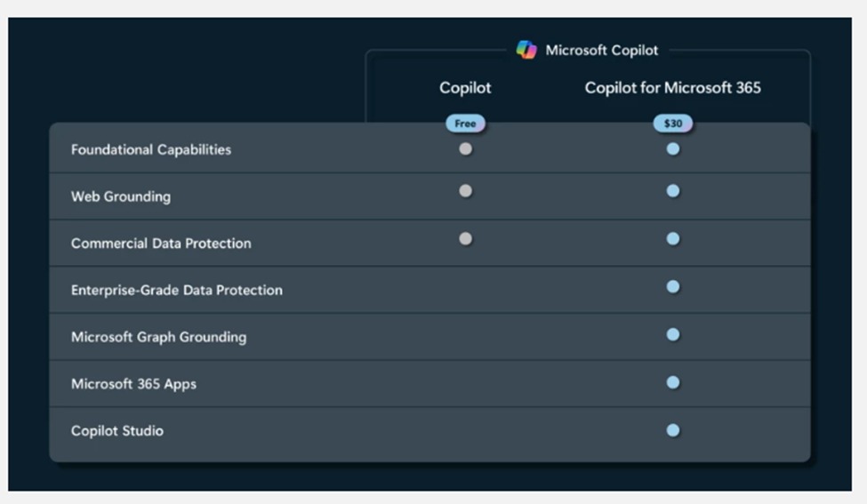Click the Microsoft Copilot title text

602,51
